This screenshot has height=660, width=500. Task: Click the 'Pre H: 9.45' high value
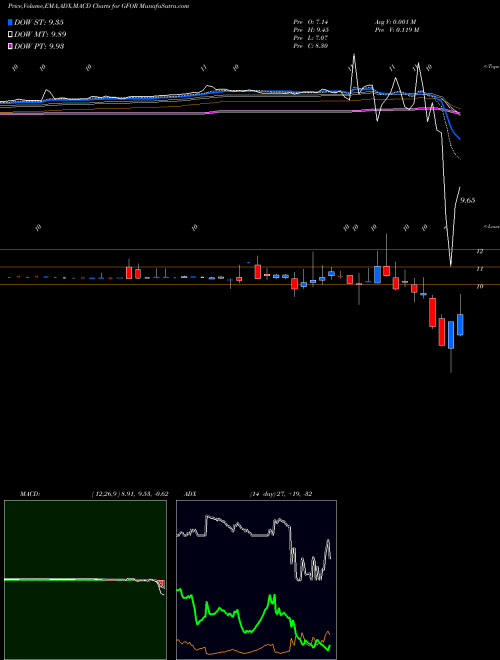coord(311,30)
